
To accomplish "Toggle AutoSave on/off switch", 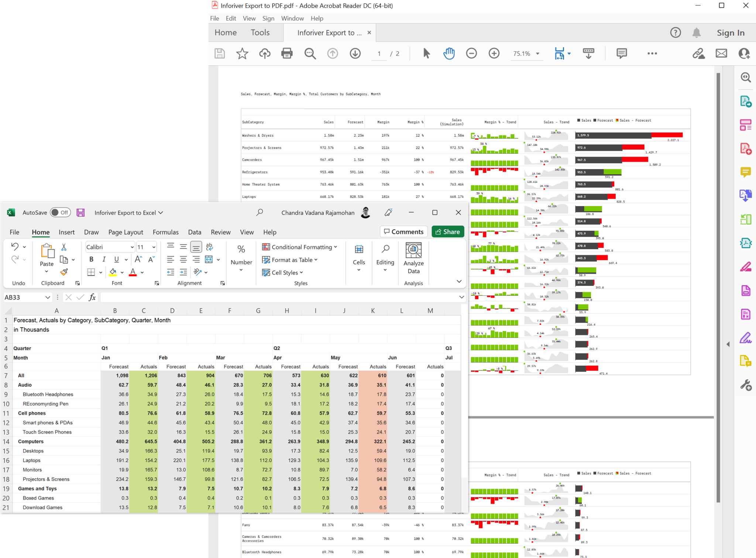I will pos(59,212).
